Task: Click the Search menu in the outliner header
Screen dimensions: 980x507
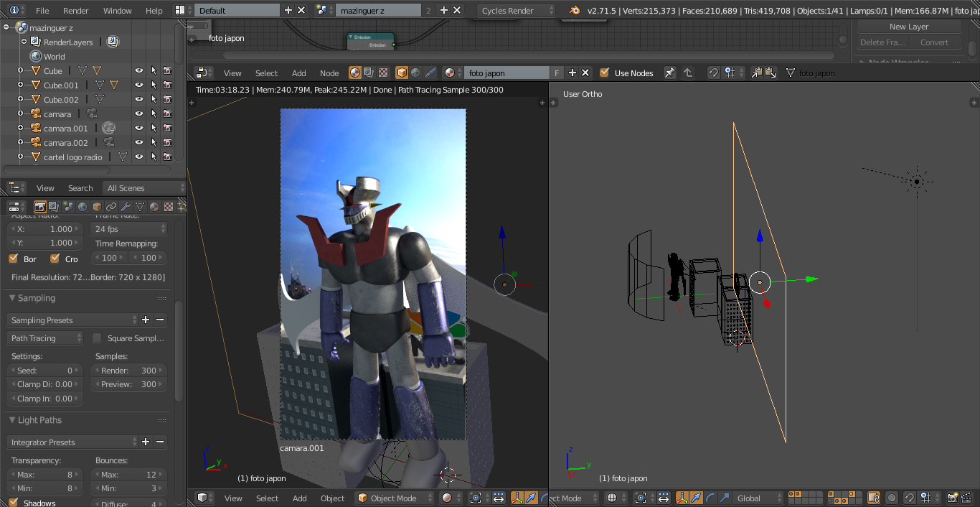Action: click(x=80, y=188)
